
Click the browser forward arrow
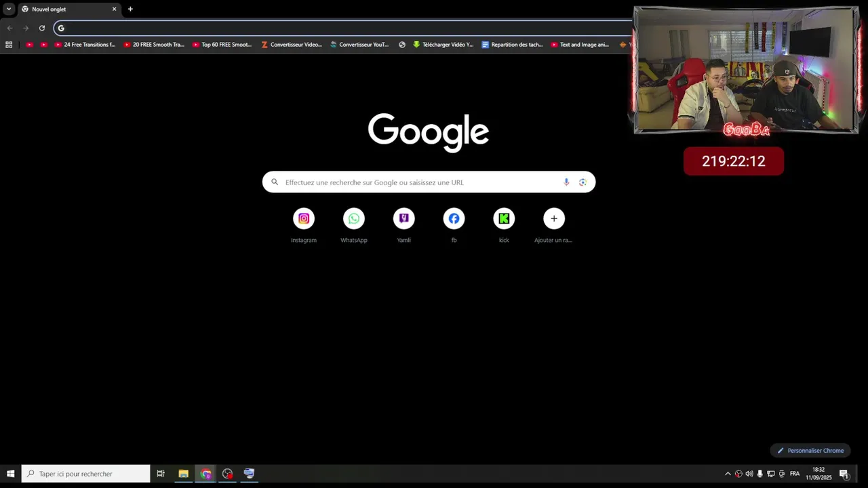[x=26, y=28]
